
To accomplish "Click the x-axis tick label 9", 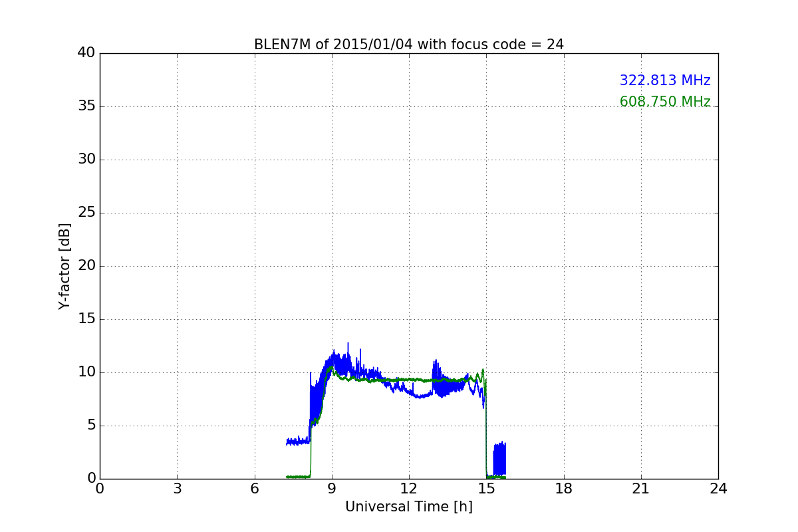I will click(x=332, y=489).
